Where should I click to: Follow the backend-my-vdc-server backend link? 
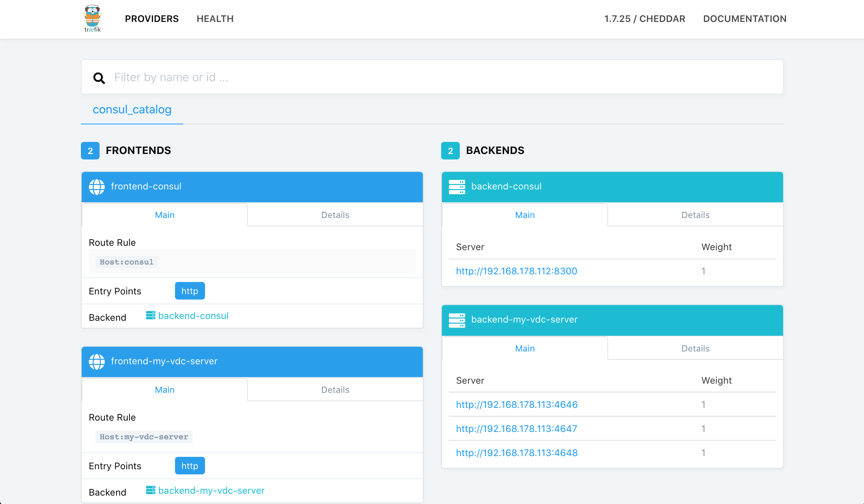[x=211, y=490]
